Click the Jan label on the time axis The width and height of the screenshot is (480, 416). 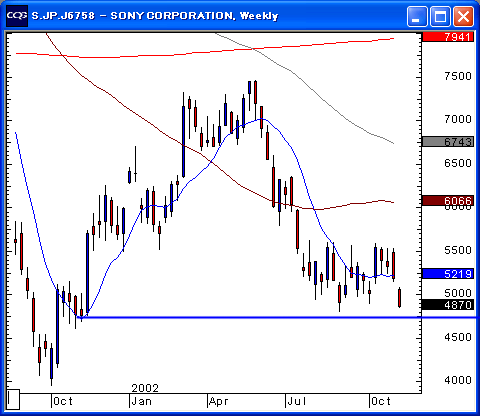[142, 401]
